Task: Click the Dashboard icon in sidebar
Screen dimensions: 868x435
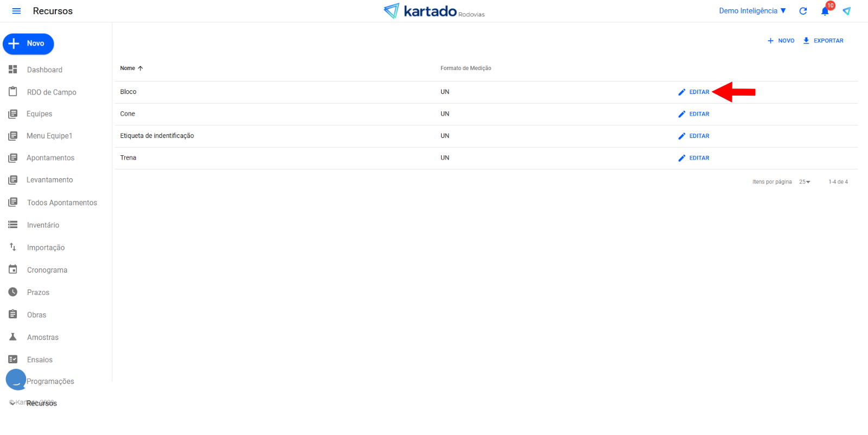Action: click(13, 70)
